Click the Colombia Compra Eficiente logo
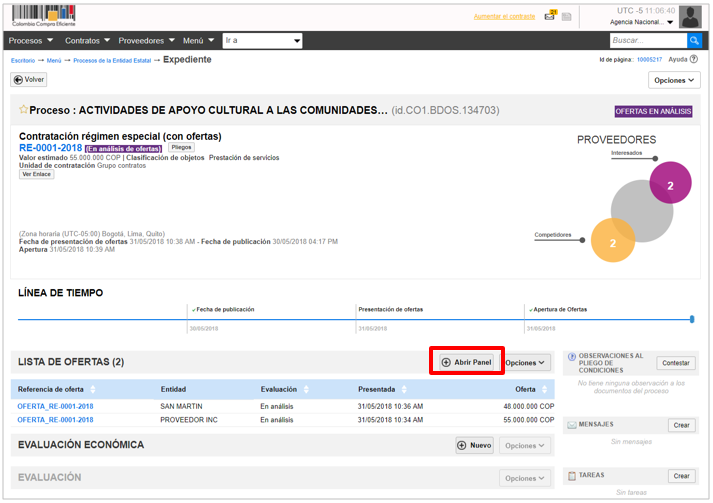713x503 pixels. pyautogui.click(x=44, y=16)
